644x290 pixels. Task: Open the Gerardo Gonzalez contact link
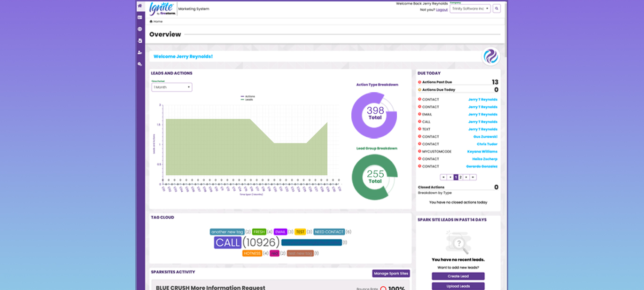482,166
